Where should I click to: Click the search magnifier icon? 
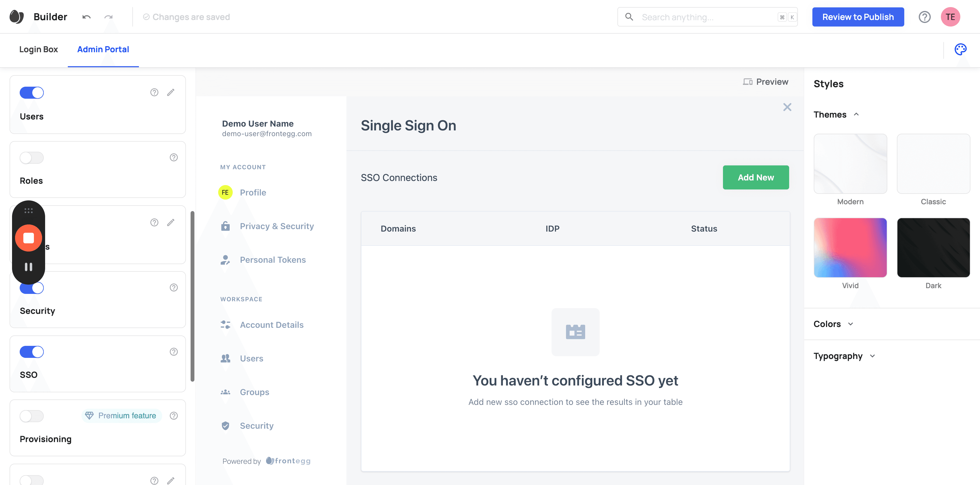tap(629, 17)
